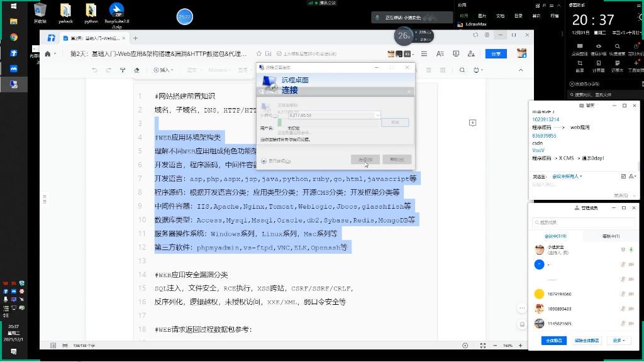
Task: Select the 目录 tab in the desktop organizer
Action: point(518,16)
